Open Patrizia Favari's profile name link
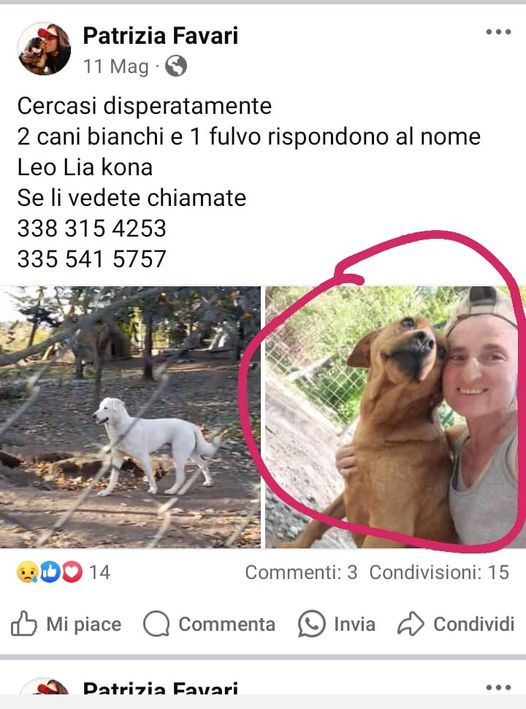Viewport: 526px width, 709px height. tap(160, 35)
